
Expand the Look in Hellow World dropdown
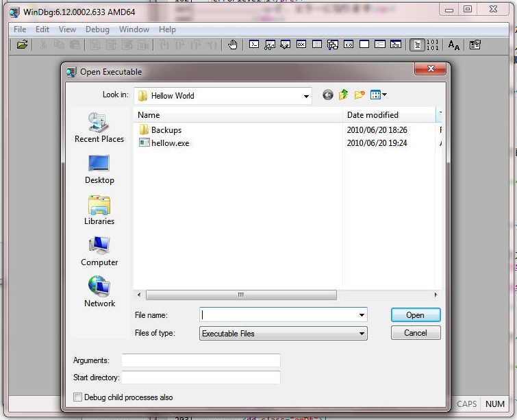[306, 96]
